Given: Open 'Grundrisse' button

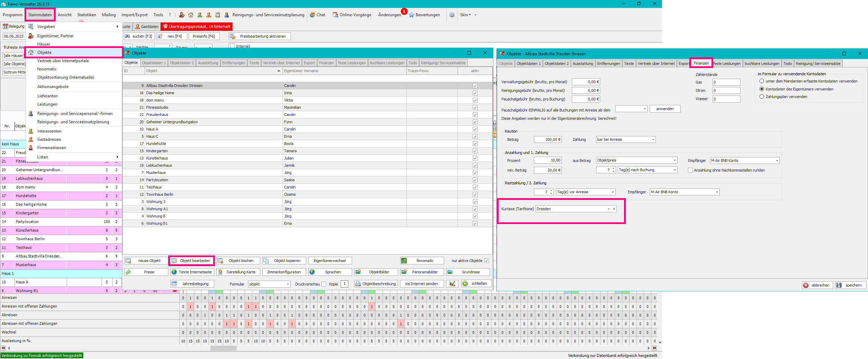Looking at the screenshot, I should click(x=468, y=272).
